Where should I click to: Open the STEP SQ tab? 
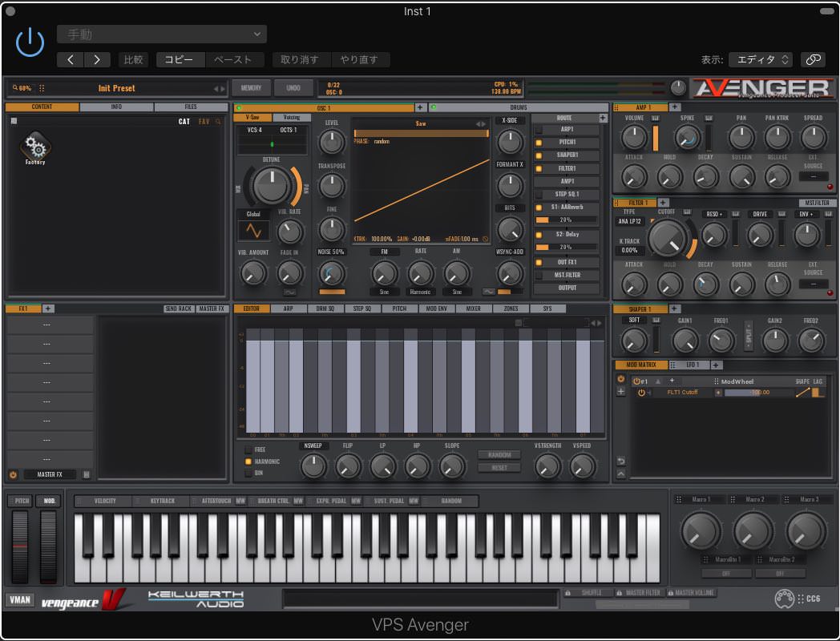362,308
